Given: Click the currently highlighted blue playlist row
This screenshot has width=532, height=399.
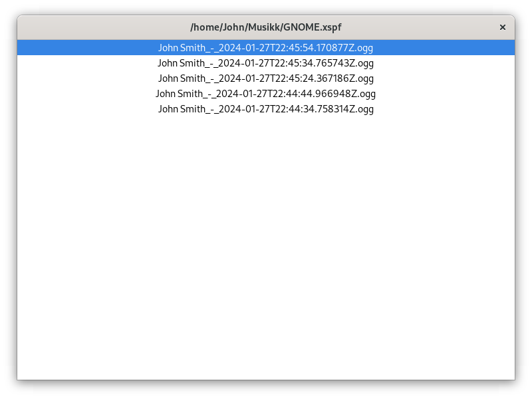Looking at the screenshot, I should pyautogui.click(x=266, y=48).
